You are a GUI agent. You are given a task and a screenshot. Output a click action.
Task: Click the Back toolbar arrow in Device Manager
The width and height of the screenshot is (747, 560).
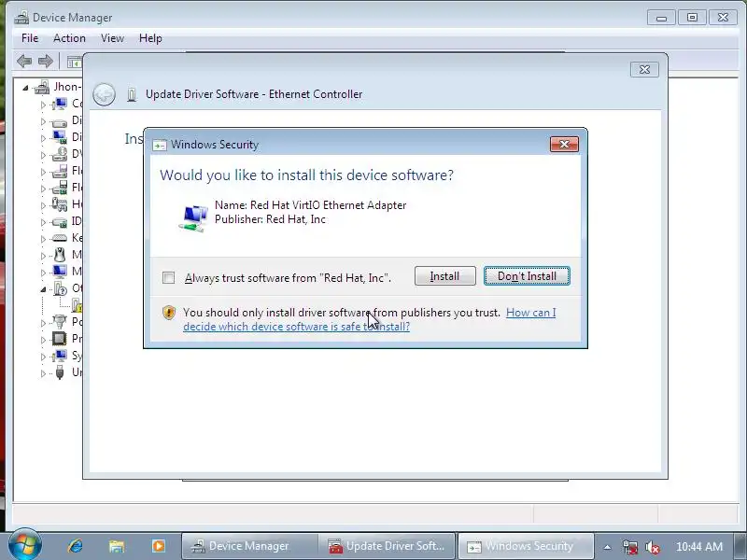(x=24, y=61)
